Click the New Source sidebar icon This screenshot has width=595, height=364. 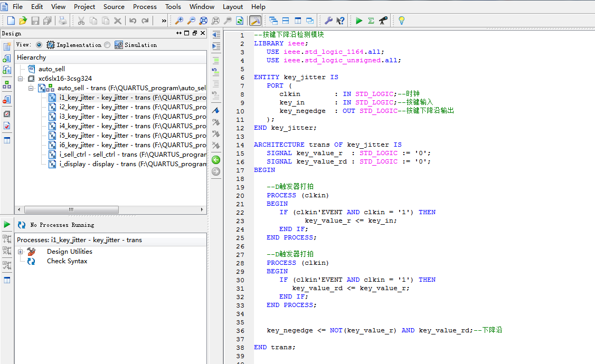(x=7, y=46)
